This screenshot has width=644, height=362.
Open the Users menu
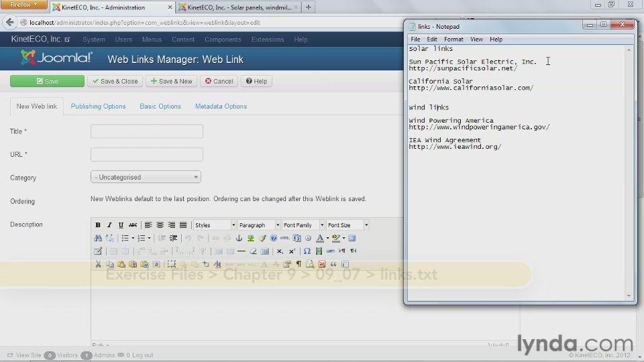(x=123, y=40)
